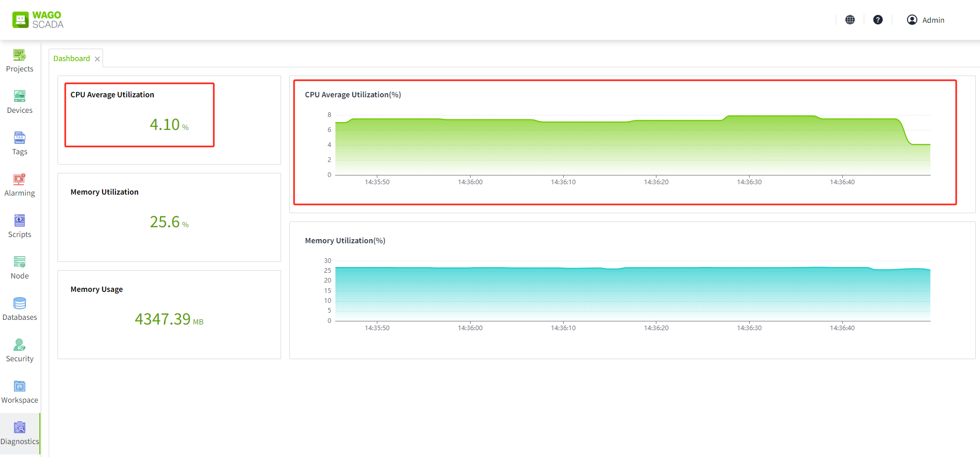Open the help question mark icon
This screenshot has height=457, width=980.
tap(877, 20)
